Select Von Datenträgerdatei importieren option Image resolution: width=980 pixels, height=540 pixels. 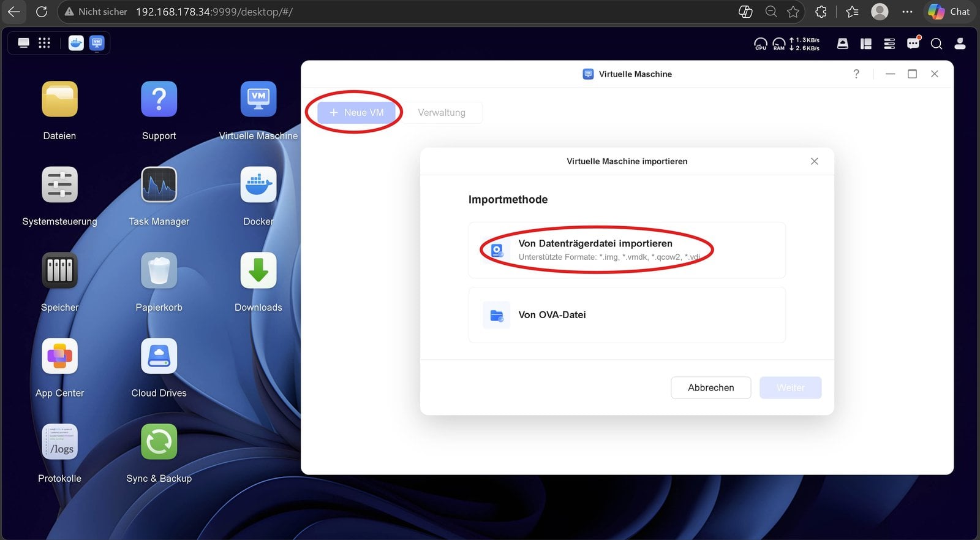(627, 250)
